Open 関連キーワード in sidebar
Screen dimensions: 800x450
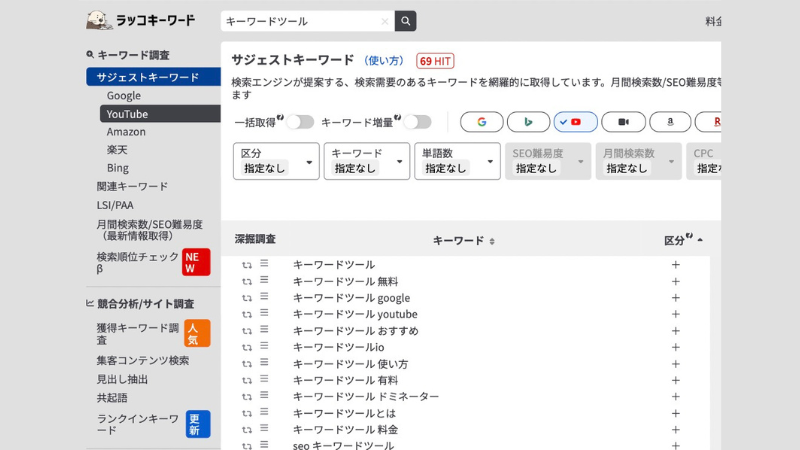(x=132, y=186)
